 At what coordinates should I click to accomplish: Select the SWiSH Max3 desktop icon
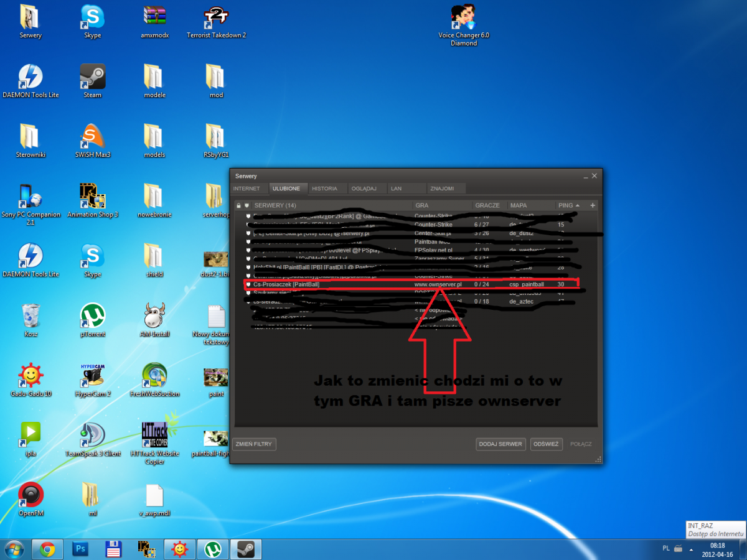pos(92,137)
